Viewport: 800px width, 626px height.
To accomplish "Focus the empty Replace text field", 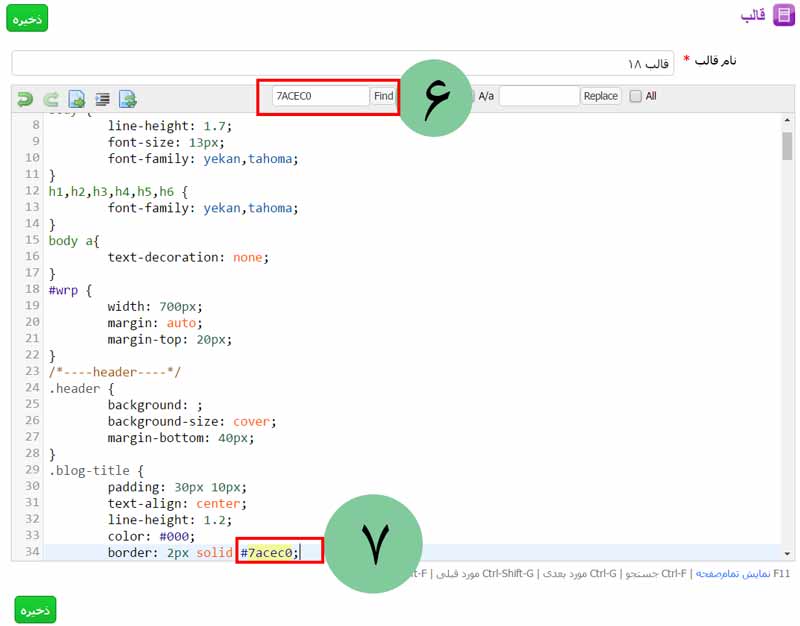I will tap(539, 96).
